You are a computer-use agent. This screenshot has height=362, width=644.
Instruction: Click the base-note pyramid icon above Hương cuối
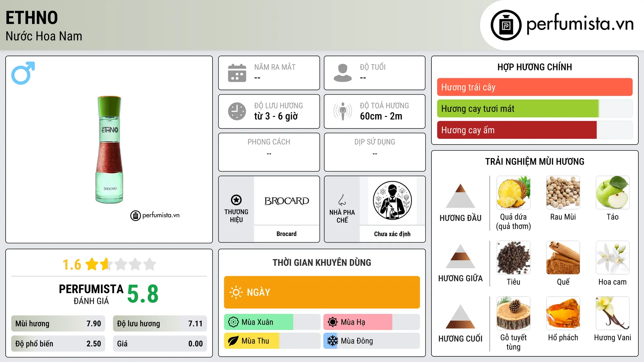tap(460, 316)
